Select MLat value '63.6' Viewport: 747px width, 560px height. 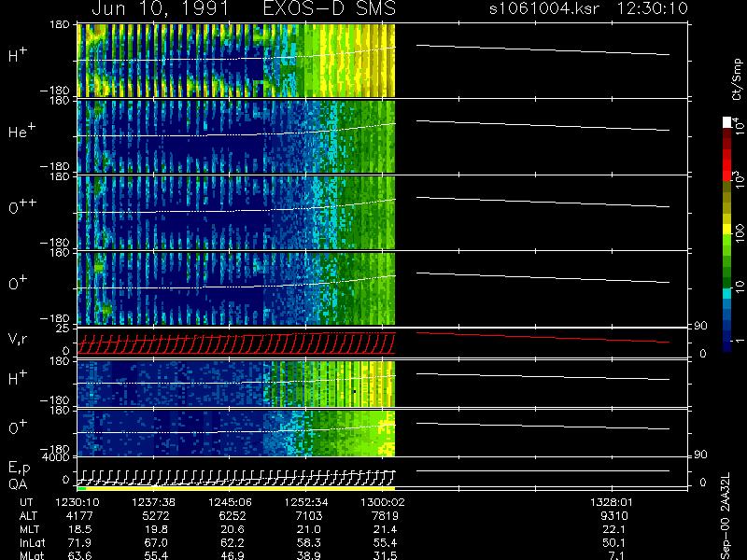tap(79, 555)
